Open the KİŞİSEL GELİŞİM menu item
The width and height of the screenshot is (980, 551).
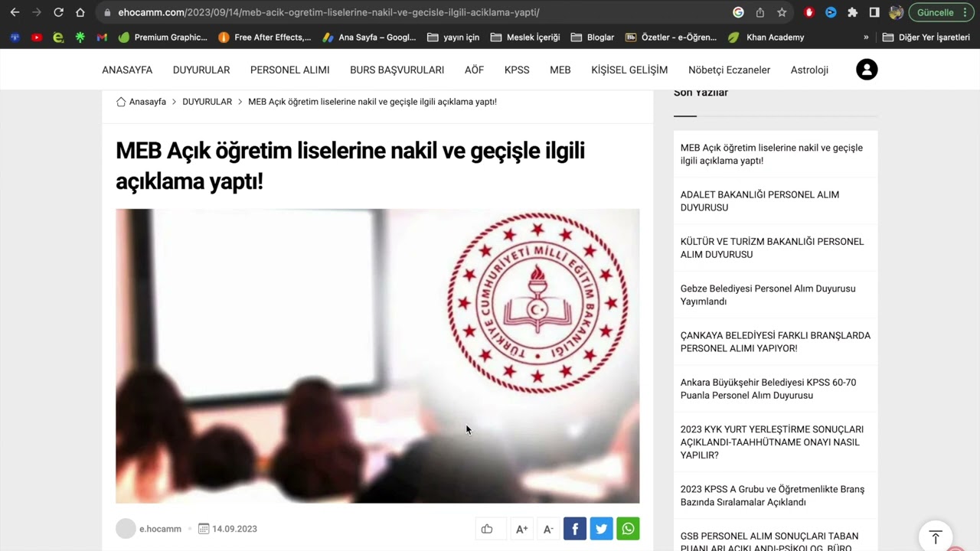pos(629,70)
